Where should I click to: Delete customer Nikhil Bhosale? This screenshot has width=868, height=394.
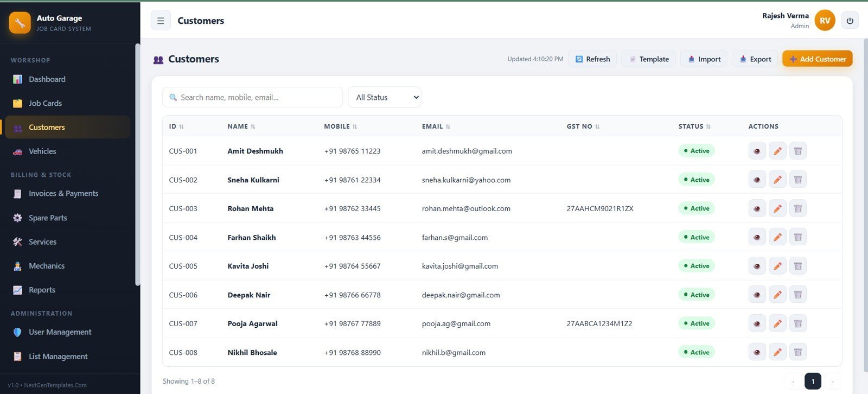tap(798, 352)
